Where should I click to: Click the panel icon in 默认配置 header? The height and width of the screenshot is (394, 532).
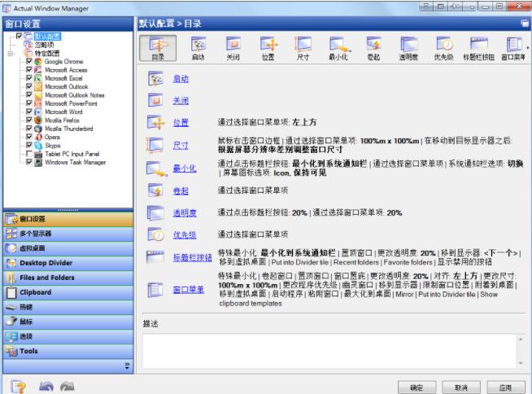pyautogui.click(x=525, y=24)
